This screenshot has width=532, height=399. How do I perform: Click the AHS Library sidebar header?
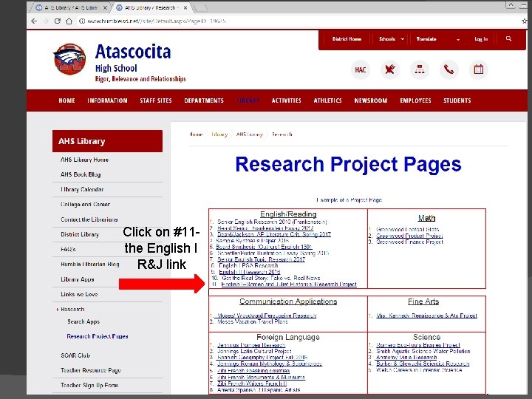click(107, 141)
